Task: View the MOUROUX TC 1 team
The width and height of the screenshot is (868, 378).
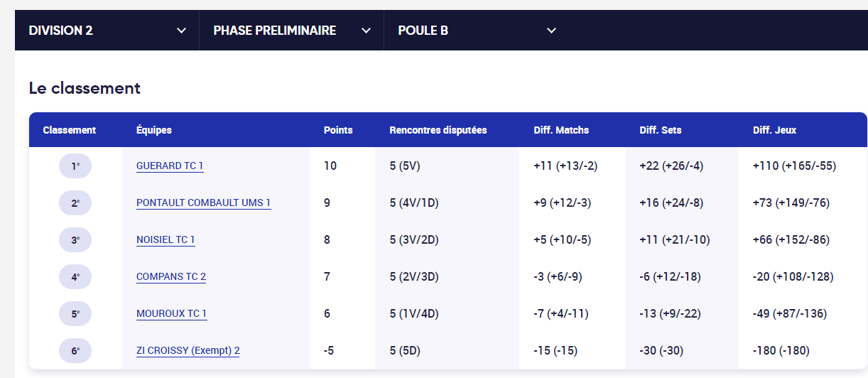Action: pyautogui.click(x=171, y=313)
